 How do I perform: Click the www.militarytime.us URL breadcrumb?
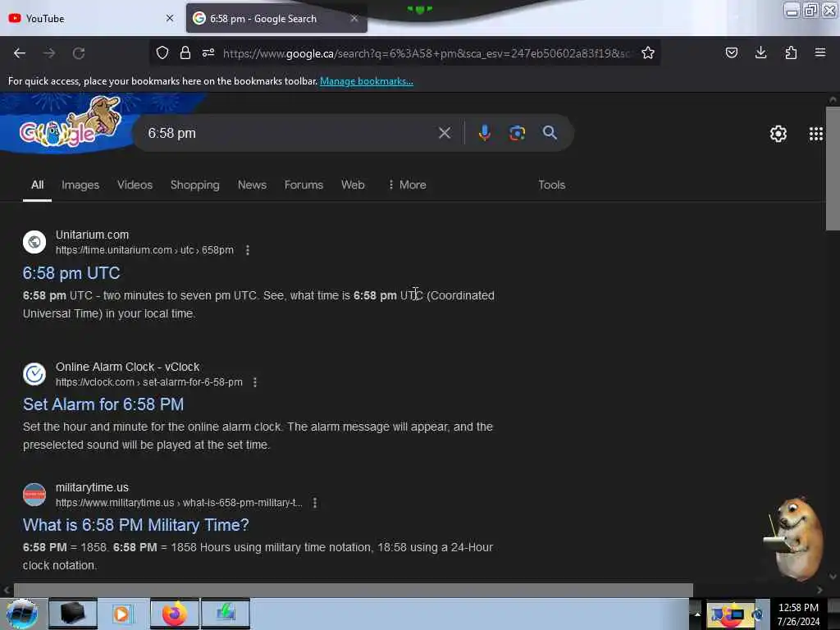[x=179, y=503]
